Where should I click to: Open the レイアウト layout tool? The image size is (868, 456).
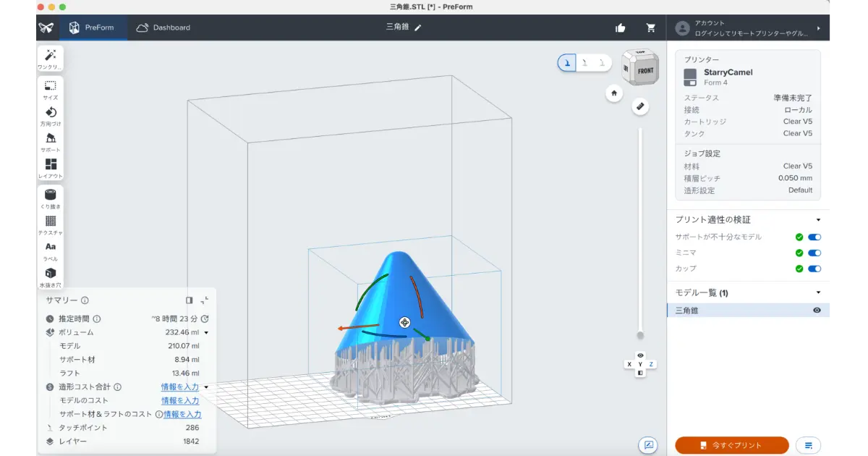[51, 168]
